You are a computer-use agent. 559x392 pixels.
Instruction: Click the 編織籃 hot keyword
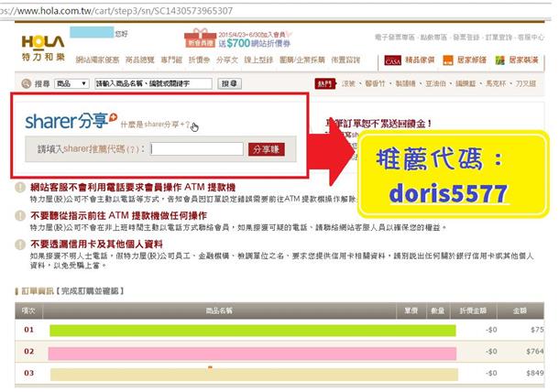click(466, 83)
